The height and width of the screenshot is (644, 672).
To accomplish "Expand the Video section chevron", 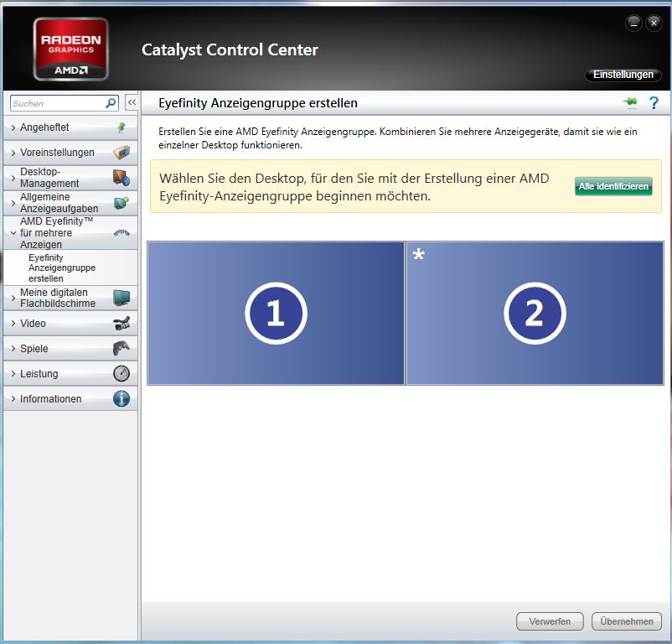I will (13, 324).
